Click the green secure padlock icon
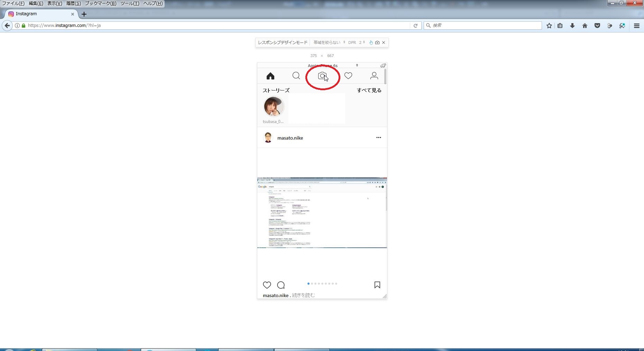Viewport: 644px width, 351px height. tap(24, 26)
